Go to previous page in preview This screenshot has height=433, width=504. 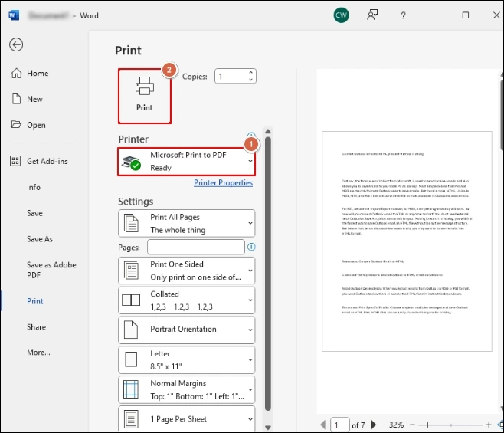click(323, 425)
